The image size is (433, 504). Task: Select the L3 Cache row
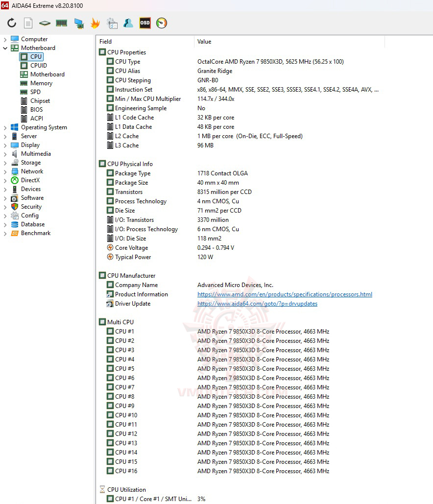(241, 145)
